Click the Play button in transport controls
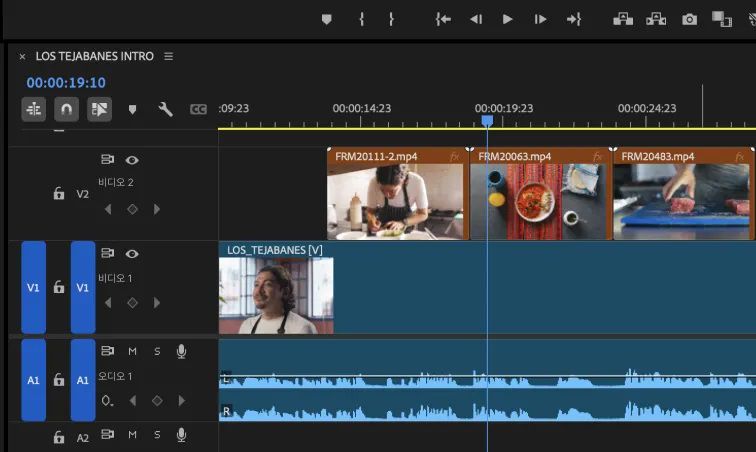Screen dimensions: 756x452 (x=508, y=19)
